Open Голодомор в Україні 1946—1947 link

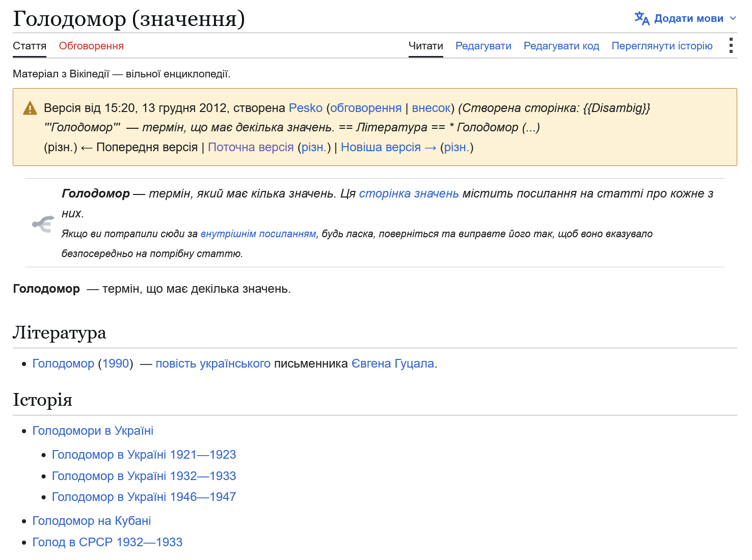point(144,497)
